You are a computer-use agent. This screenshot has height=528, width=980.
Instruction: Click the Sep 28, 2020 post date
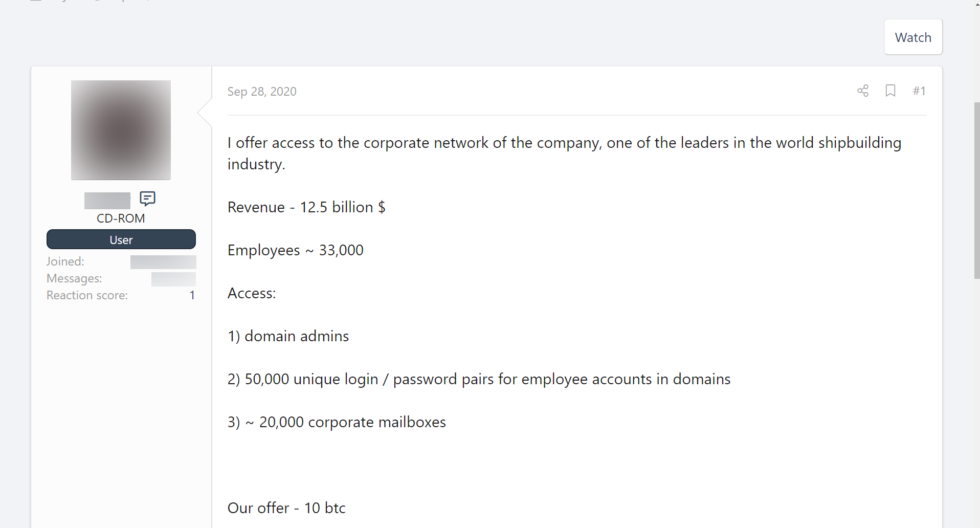click(x=262, y=92)
